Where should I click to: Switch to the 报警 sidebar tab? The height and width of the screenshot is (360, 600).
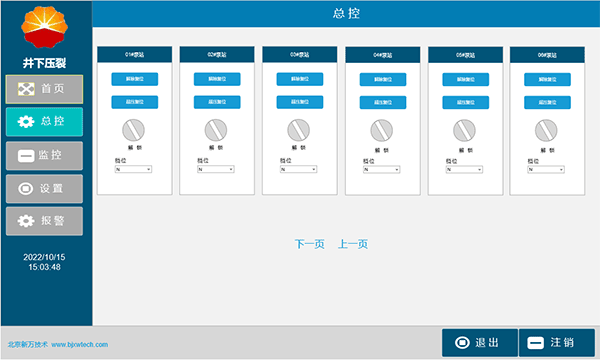[44, 221]
